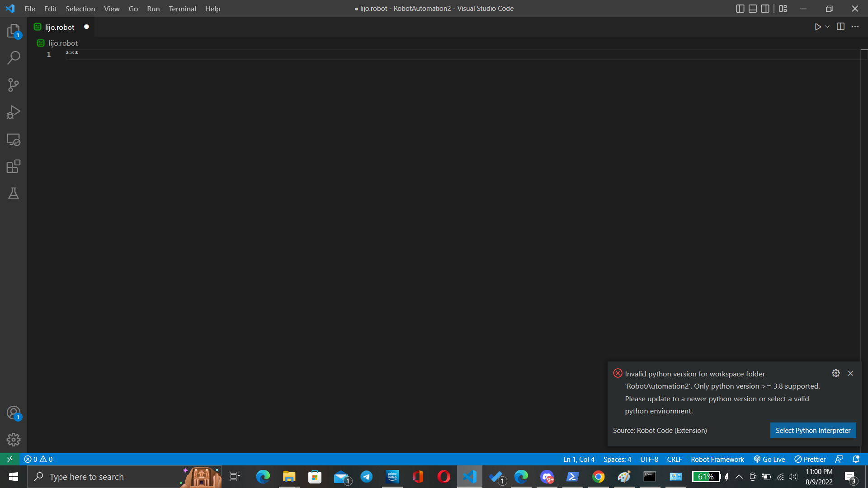This screenshot has width=868, height=488.
Task: Run the lijo.robot file using the play icon
Action: 818,27
